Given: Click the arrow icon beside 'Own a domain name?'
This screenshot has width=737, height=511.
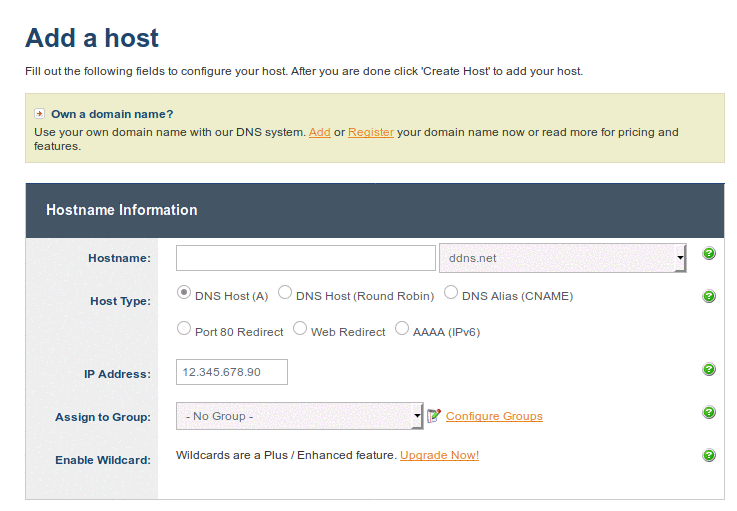Looking at the screenshot, I should (x=40, y=114).
